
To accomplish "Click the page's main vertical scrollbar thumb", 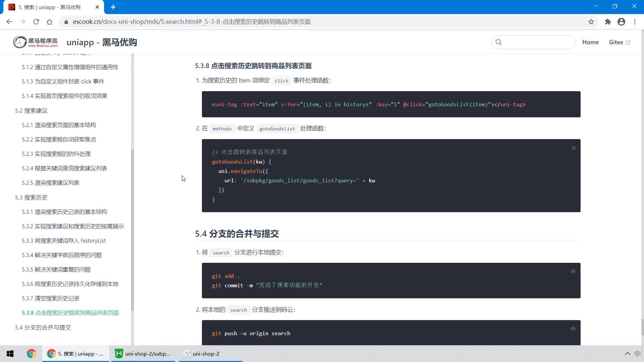I will 642,327.
